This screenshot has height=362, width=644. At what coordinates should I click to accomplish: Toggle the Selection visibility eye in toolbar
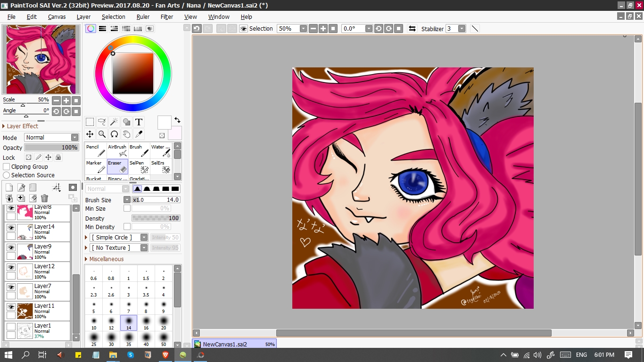243,28
